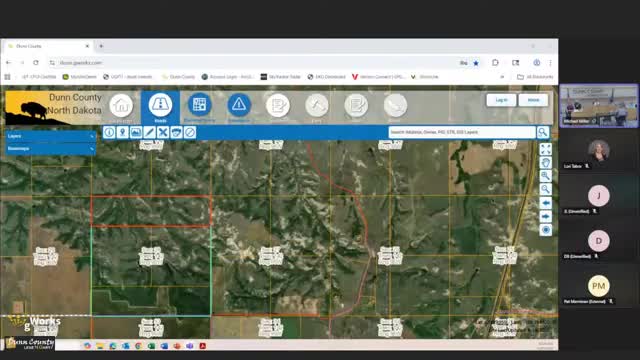Open the browser profile icon

pyautogui.click(x=536, y=62)
